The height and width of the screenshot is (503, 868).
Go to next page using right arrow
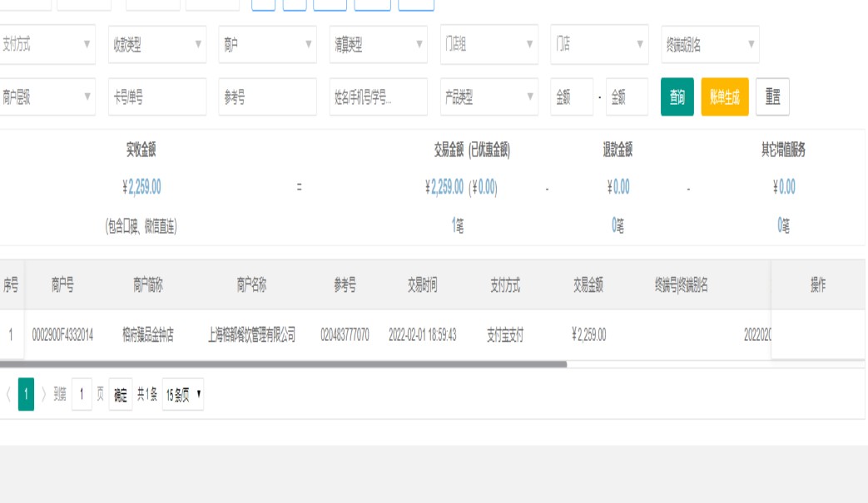(44, 395)
